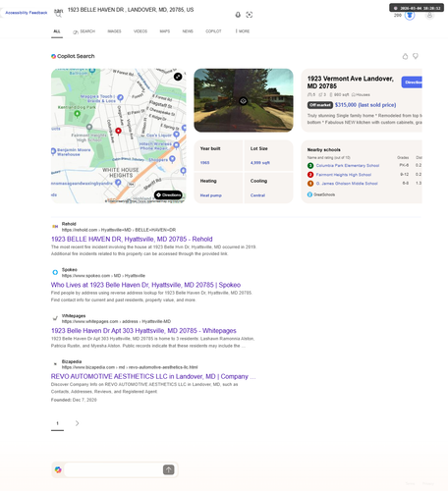448x491 pixels.
Task: Click the Year built 1965 value
Action: 204,163
